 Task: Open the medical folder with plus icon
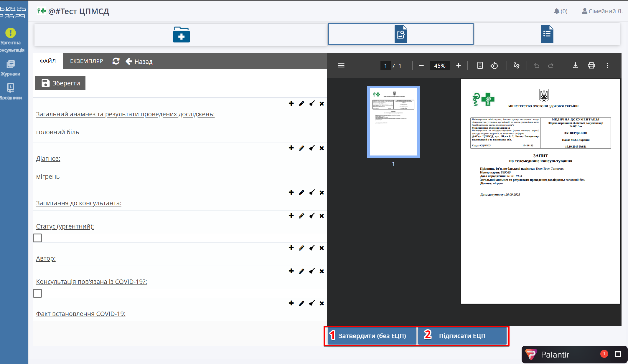(181, 35)
